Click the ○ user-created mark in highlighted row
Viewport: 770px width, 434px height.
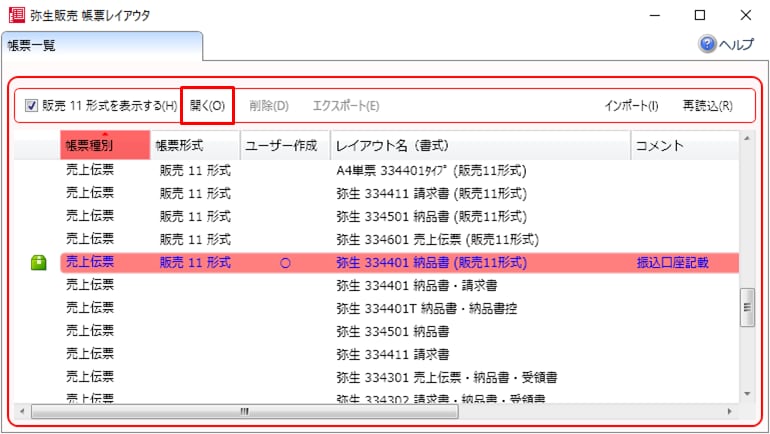[285, 263]
